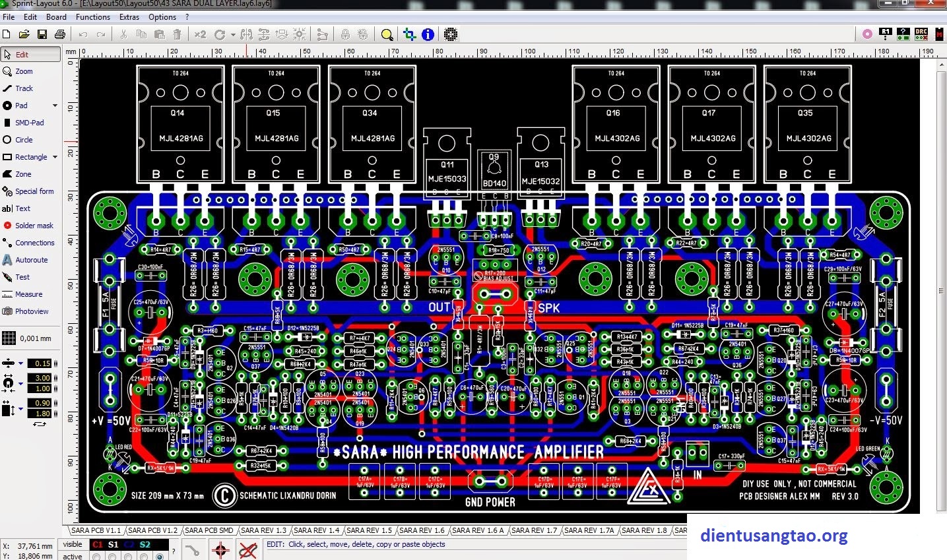Start the Autoroute function
This screenshot has width=947, height=560.
click(x=30, y=259)
